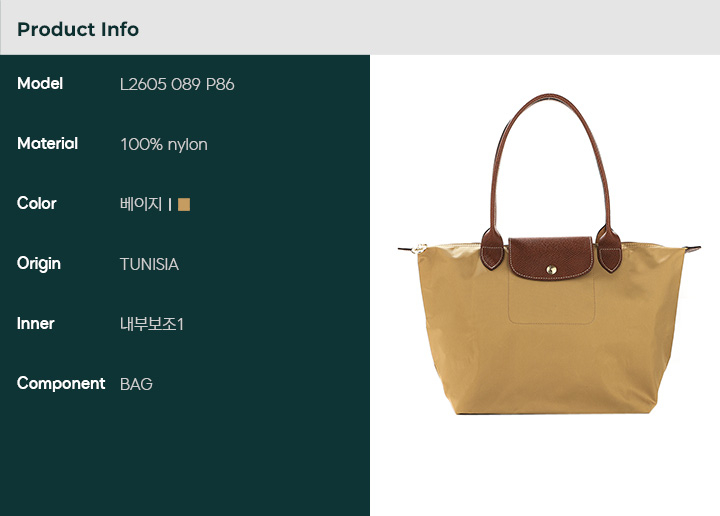Click the gold zipper pull on bag
Screen dimensions: 720x516
coord(418,249)
